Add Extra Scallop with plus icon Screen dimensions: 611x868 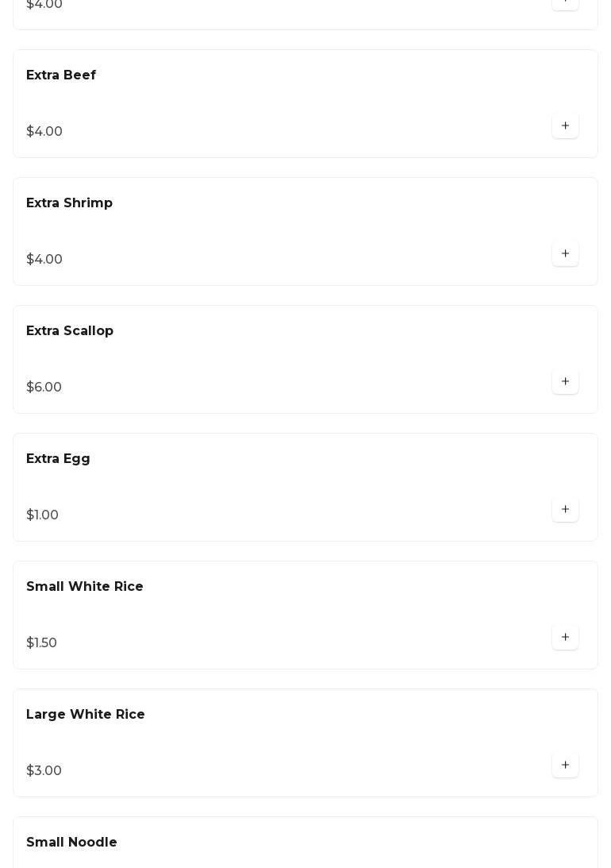pyautogui.click(x=565, y=381)
